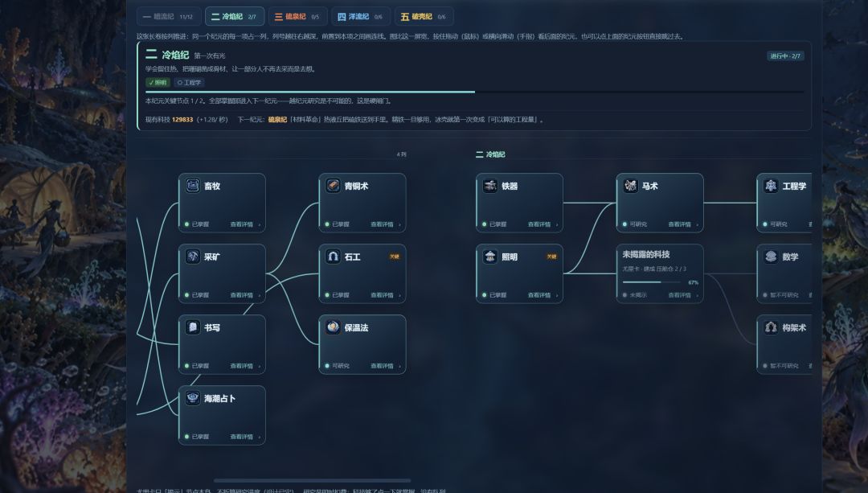Open 查看详情 for 石工
The width and height of the screenshot is (868, 493).
385,295
